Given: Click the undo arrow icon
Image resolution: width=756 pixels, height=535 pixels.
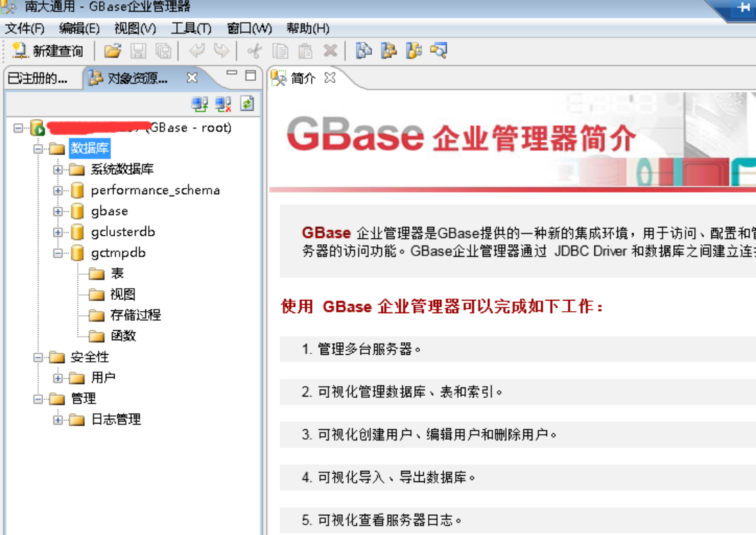Looking at the screenshot, I should pos(196,51).
